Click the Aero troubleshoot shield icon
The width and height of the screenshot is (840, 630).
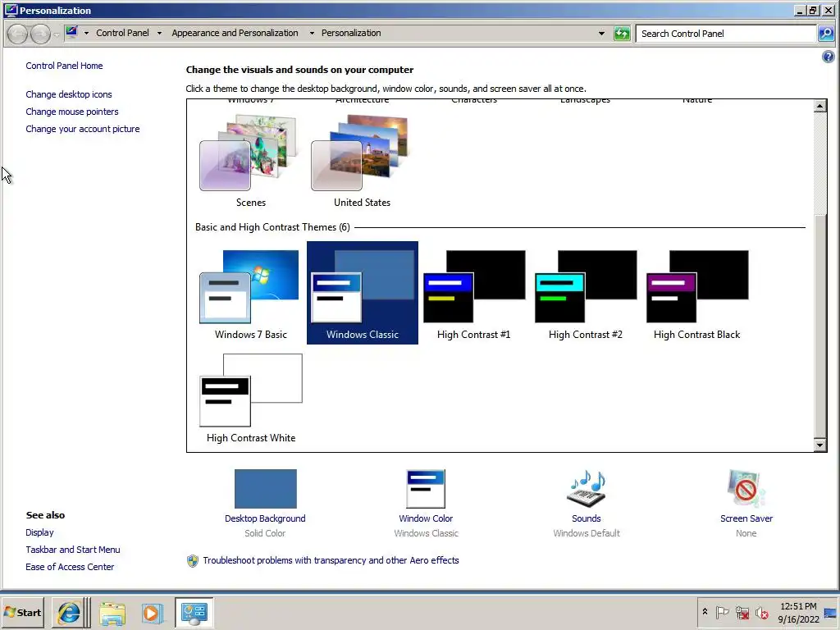pyautogui.click(x=192, y=561)
